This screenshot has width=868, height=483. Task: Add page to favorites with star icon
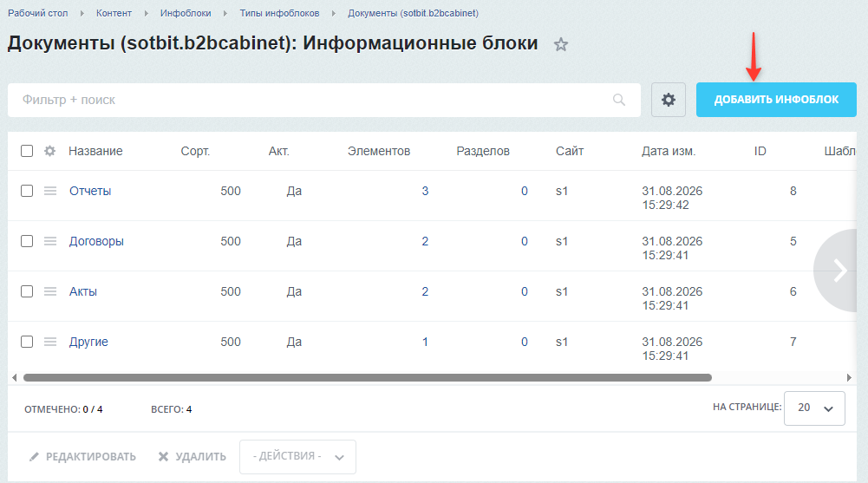[x=561, y=44]
